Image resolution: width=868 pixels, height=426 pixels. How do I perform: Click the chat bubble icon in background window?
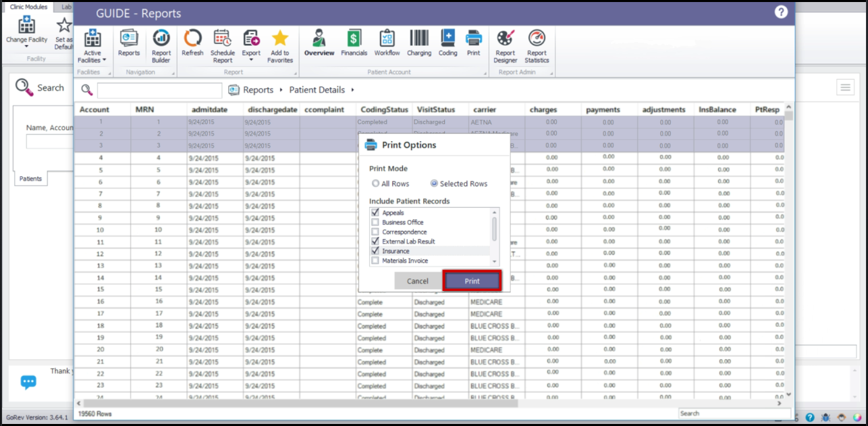pyautogui.click(x=28, y=382)
